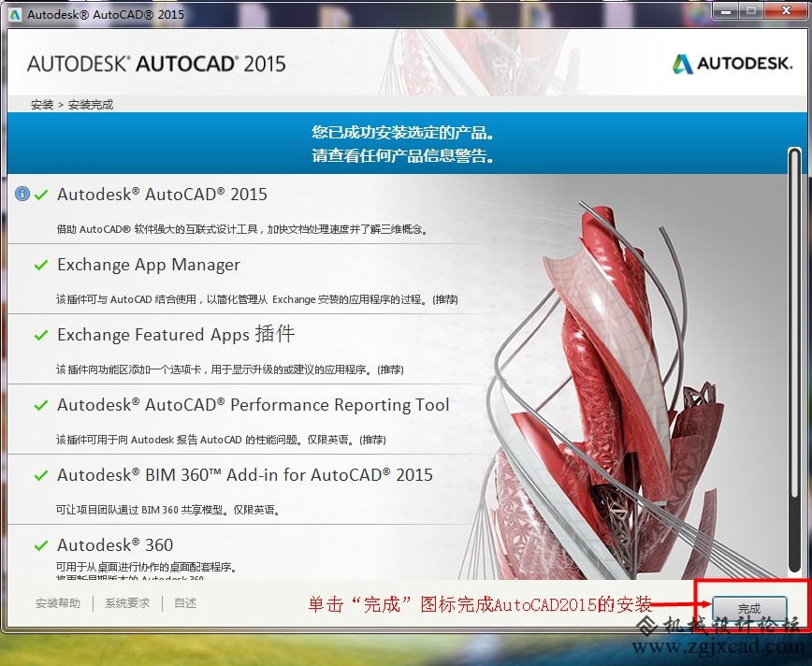Select the AutoCAD Performance Reporting Tool title

point(254,405)
